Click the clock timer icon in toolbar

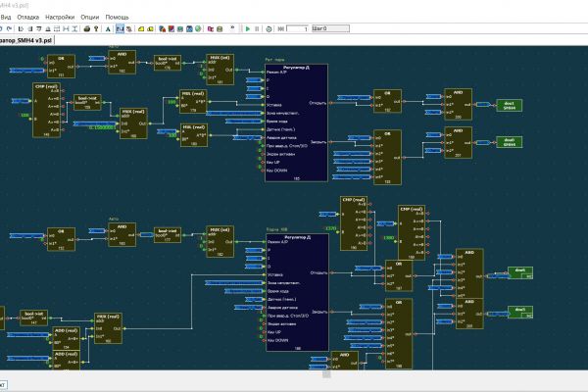(x=269, y=28)
